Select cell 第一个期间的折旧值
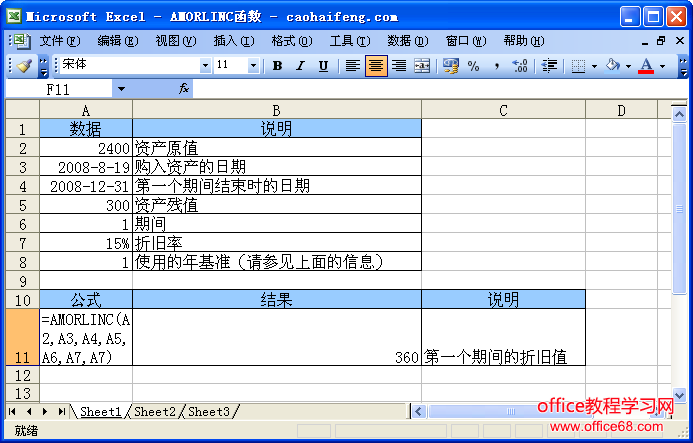The height and width of the screenshot is (443, 693). [x=503, y=337]
